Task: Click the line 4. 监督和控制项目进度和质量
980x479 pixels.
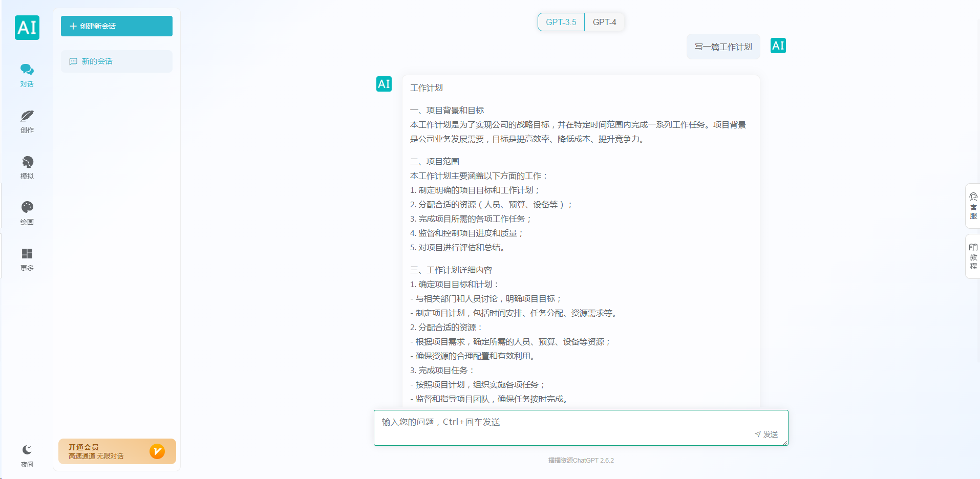Action: pos(467,233)
